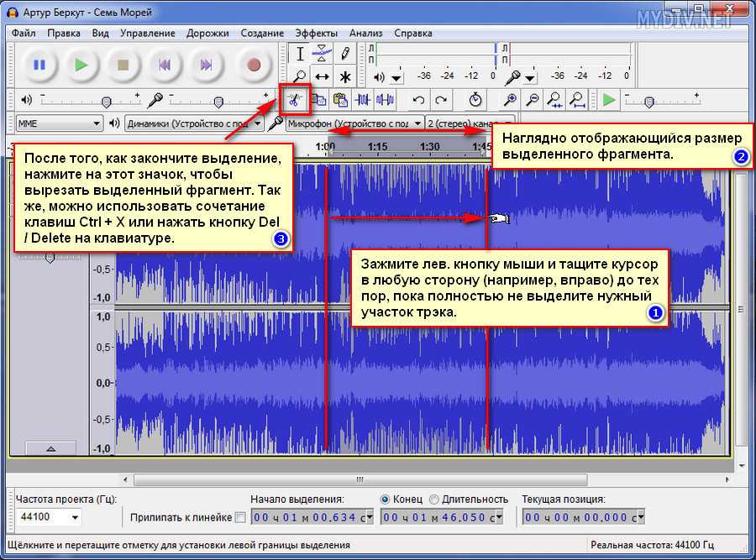Select the Time Shift tool
756x560 pixels.
coord(323,76)
